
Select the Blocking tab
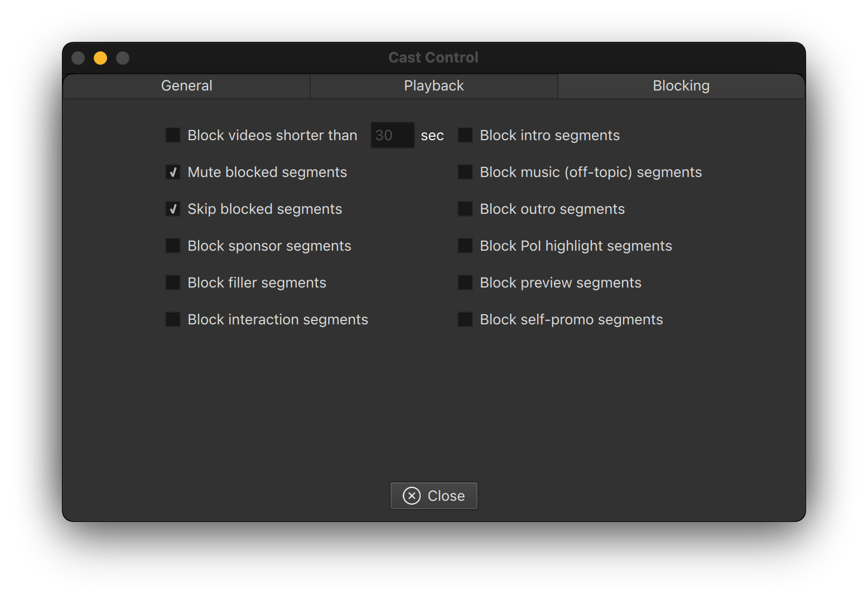point(681,86)
